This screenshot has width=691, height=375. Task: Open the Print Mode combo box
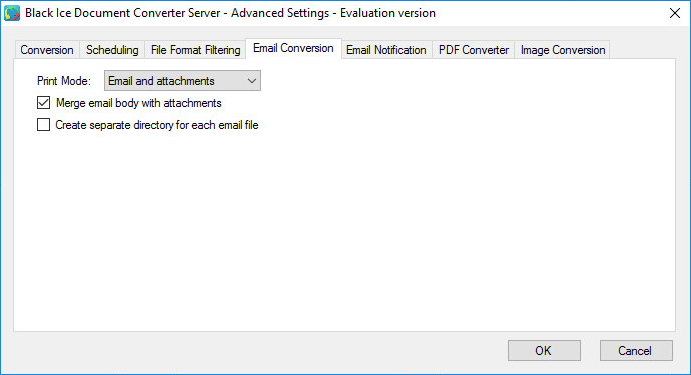pyautogui.click(x=182, y=81)
